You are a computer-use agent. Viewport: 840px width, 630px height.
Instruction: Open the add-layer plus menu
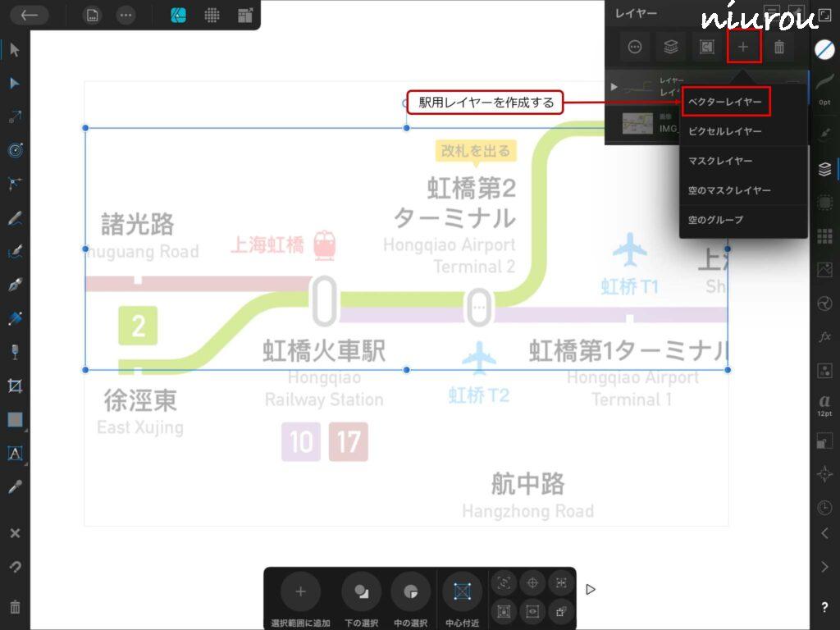[743, 48]
